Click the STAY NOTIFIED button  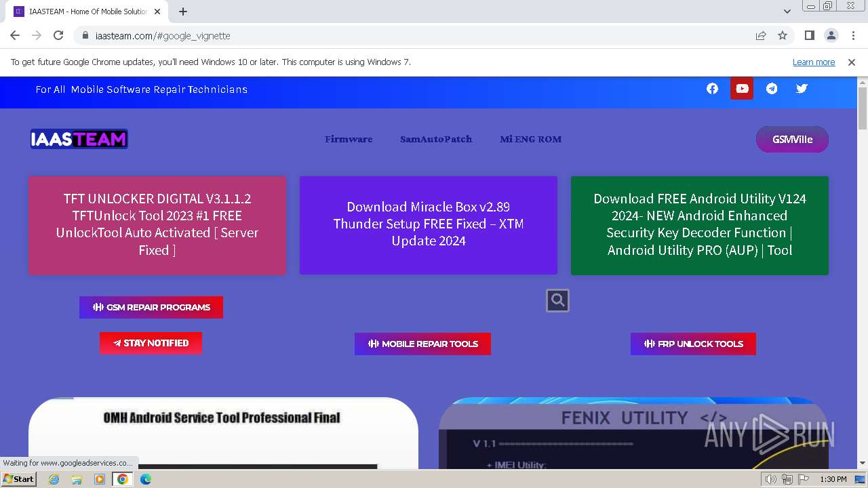point(151,343)
